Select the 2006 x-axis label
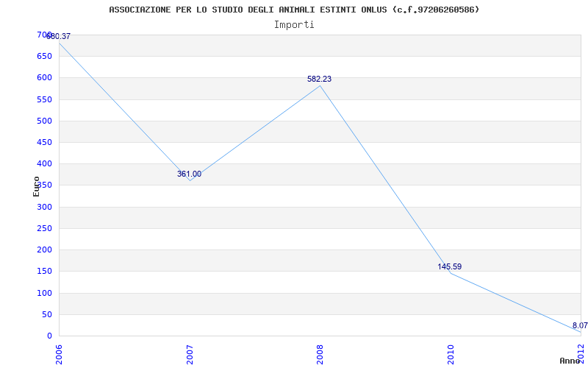The image size is (588, 368). [x=59, y=355]
